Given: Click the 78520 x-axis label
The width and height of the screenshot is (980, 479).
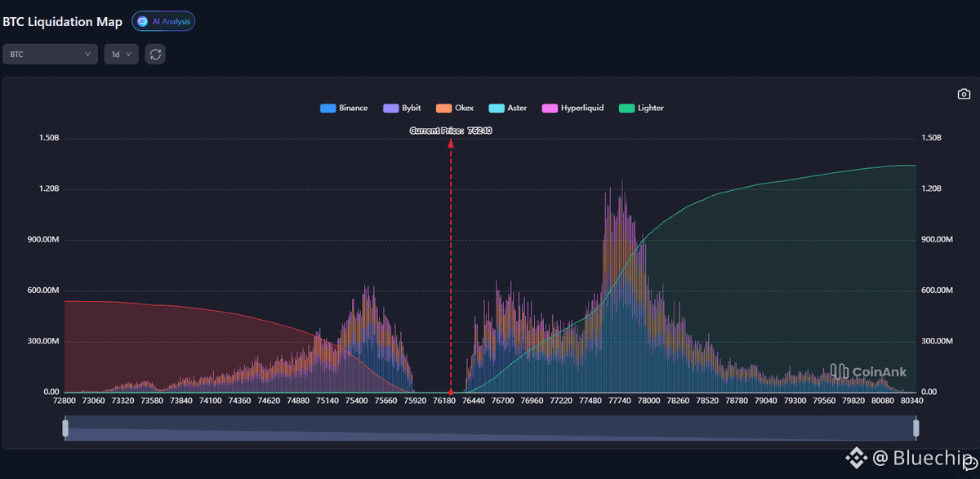Looking at the screenshot, I should point(707,401).
